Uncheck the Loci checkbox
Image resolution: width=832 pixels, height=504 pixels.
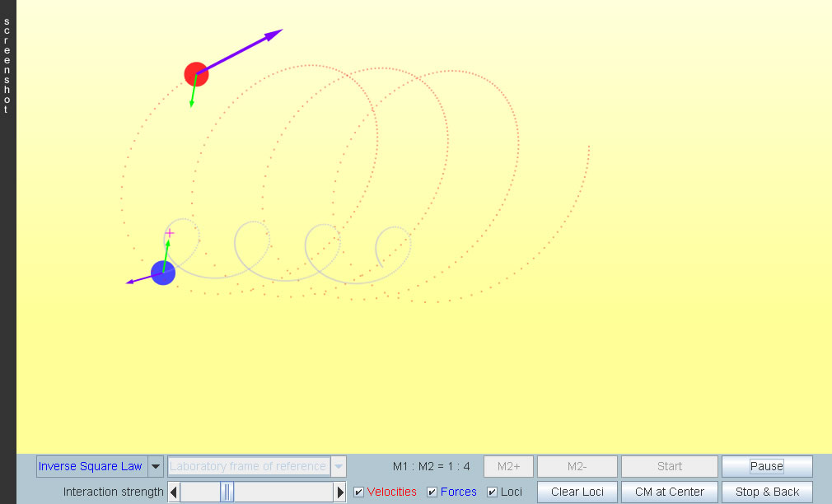tap(493, 492)
